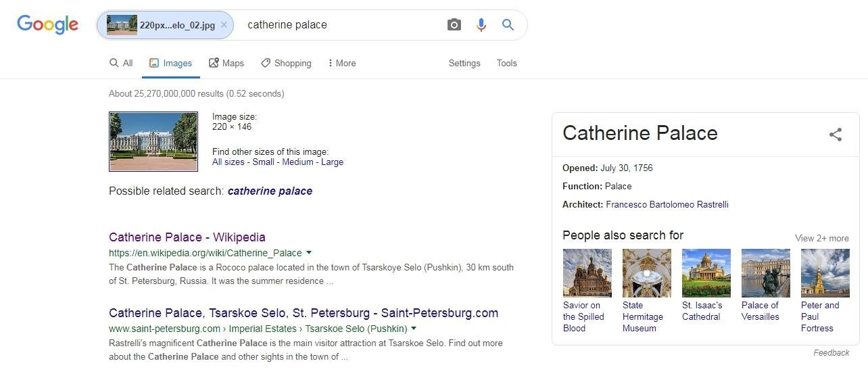Find Small sizes of image
This screenshot has width=868, height=380.
264,162
